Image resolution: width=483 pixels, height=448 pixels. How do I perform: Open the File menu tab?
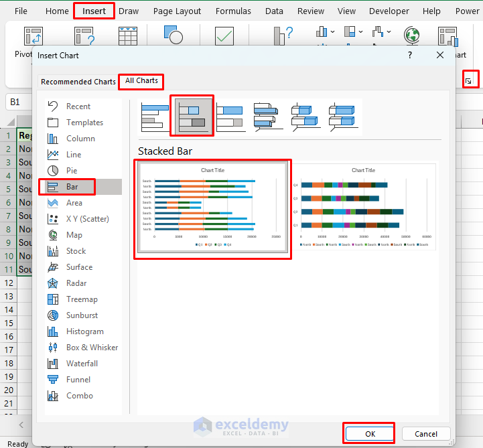21,11
